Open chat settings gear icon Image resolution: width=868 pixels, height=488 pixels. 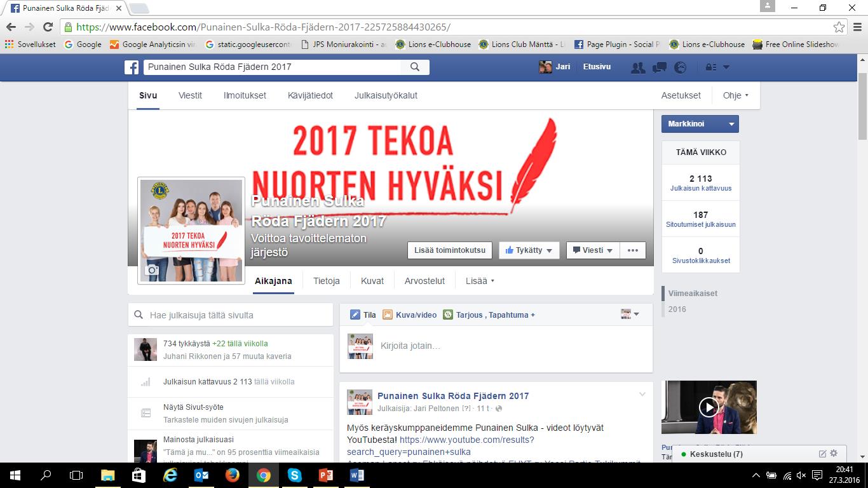834,454
